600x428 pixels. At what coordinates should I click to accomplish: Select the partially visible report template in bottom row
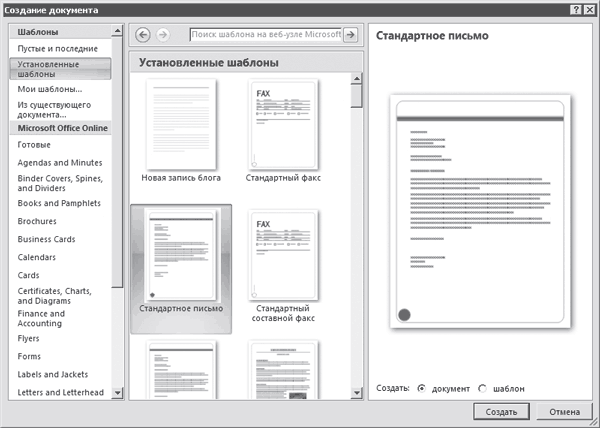(283, 370)
